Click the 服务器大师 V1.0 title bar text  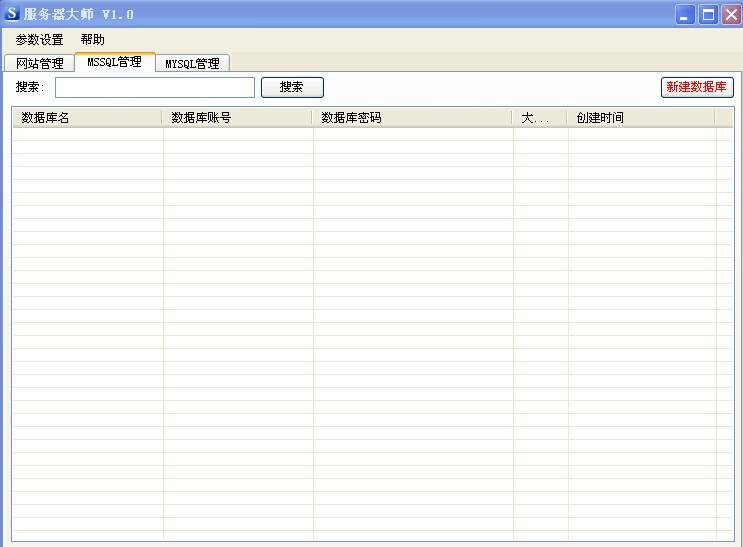click(78, 14)
